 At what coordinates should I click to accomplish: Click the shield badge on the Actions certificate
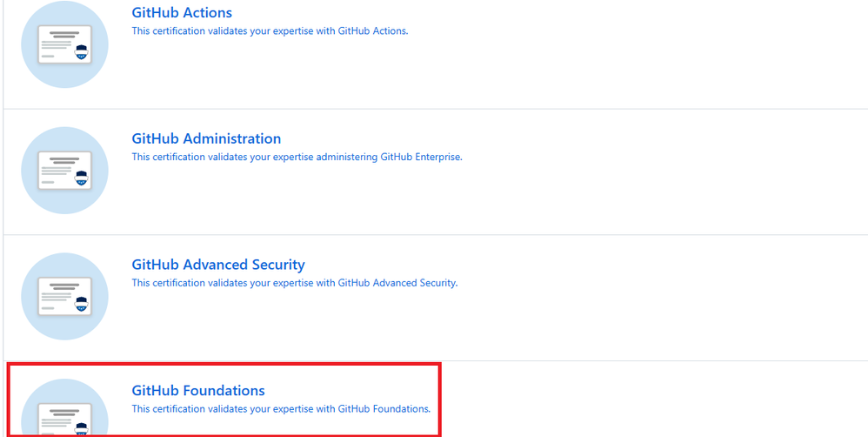pos(83,52)
